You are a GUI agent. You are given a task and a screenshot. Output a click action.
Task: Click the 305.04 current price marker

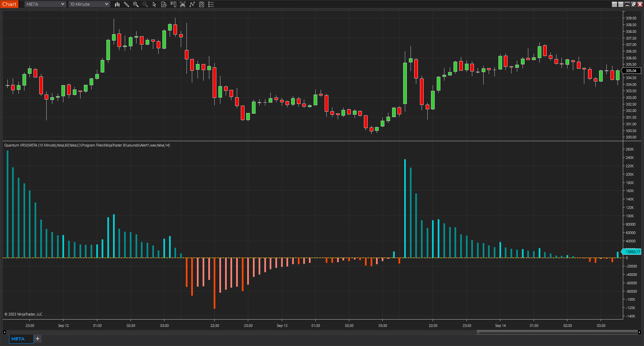(631, 71)
